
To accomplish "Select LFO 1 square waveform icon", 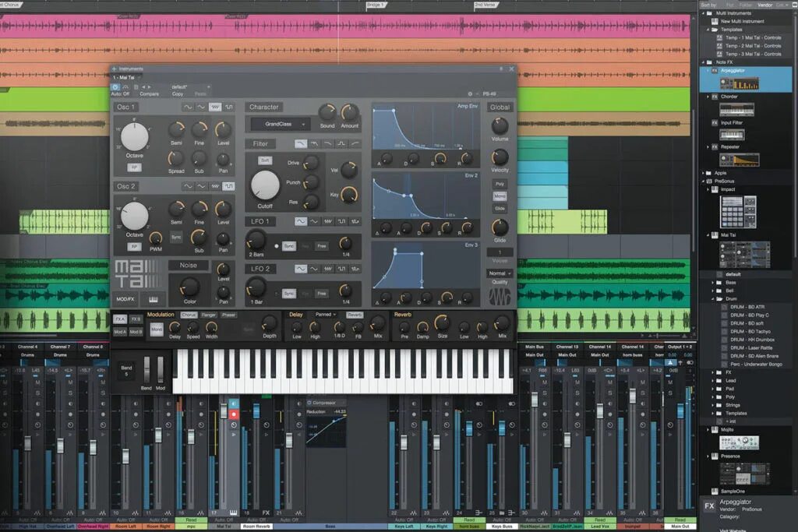I will [341, 222].
